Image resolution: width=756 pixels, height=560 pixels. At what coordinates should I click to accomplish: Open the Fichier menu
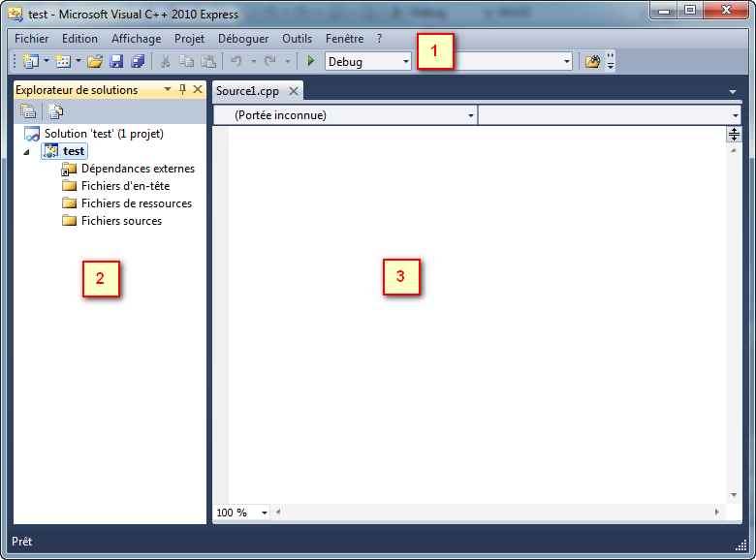tap(31, 39)
